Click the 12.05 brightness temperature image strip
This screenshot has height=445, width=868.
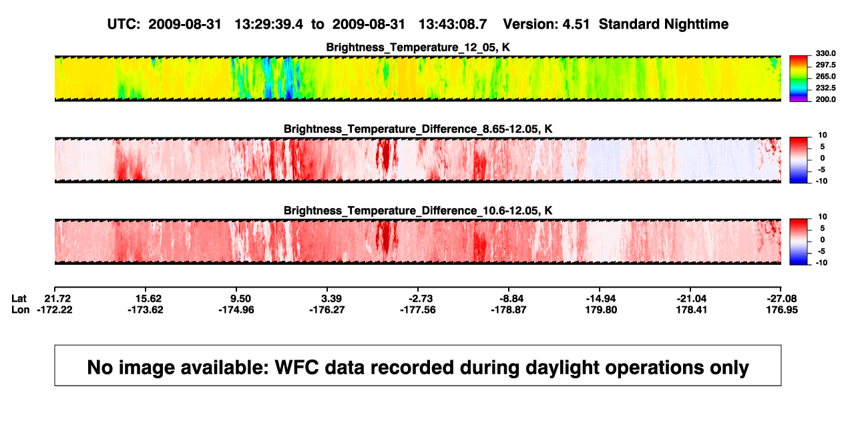coord(418,78)
